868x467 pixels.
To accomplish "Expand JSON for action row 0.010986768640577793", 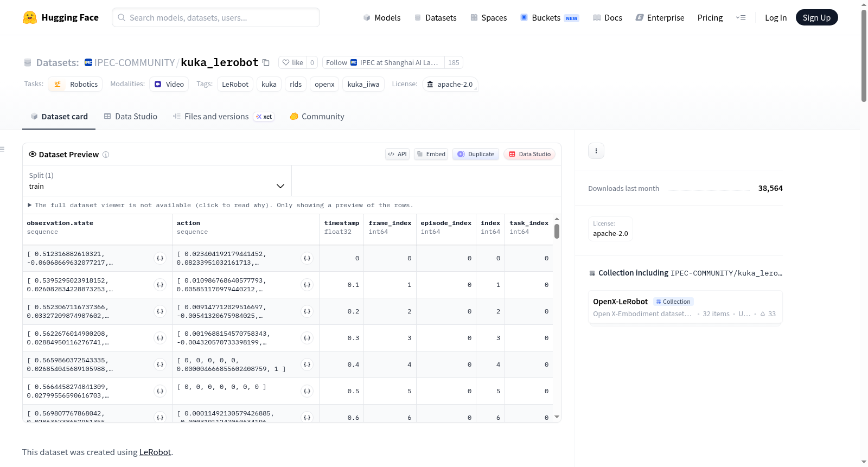I will pyautogui.click(x=307, y=285).
